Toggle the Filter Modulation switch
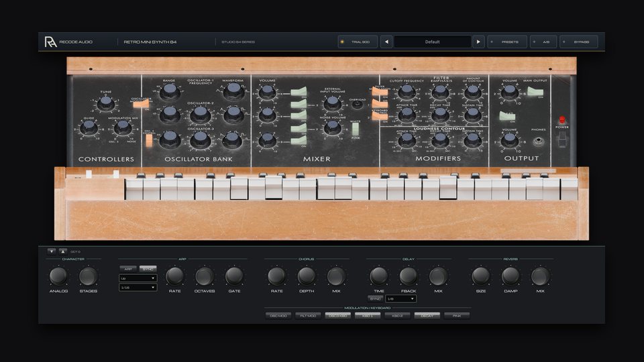The height and width of the screenshot is (362, 644). coord(380,92)
